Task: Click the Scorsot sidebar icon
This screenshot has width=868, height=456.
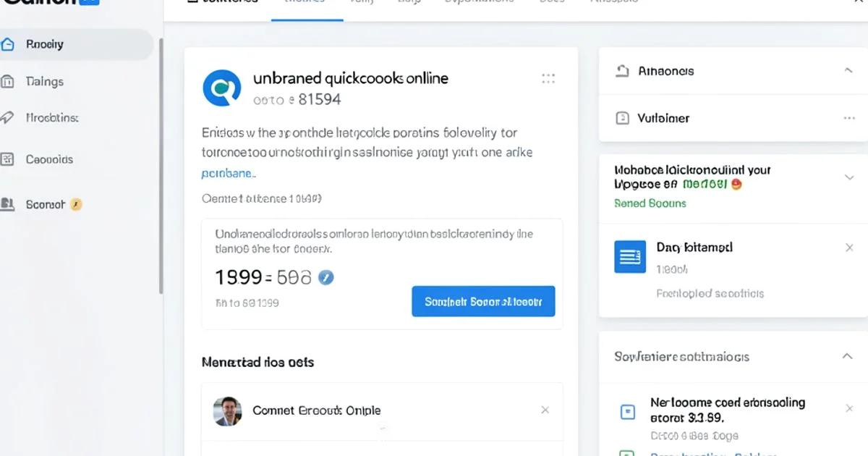Action: (x=8, y=205)
